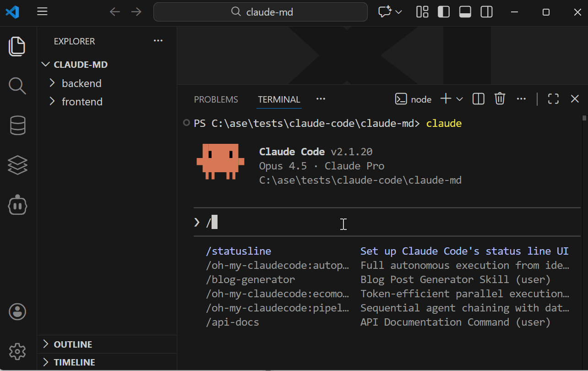The image size is (588, 371).
Task: Open the robot face extension icon
Action: click(x=17, y=205)
